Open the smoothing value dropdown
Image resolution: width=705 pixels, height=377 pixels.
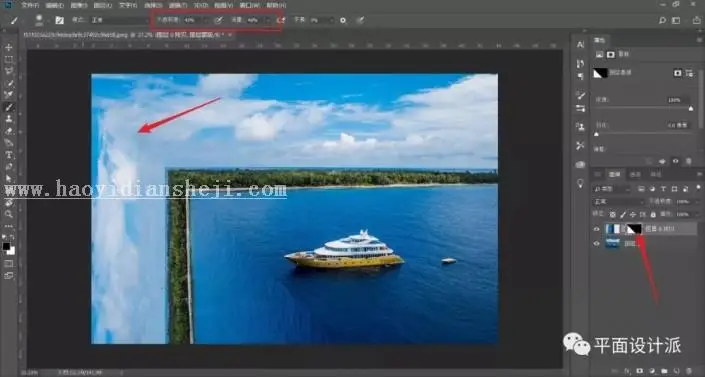pyautogui.click(x=331, y=20)
